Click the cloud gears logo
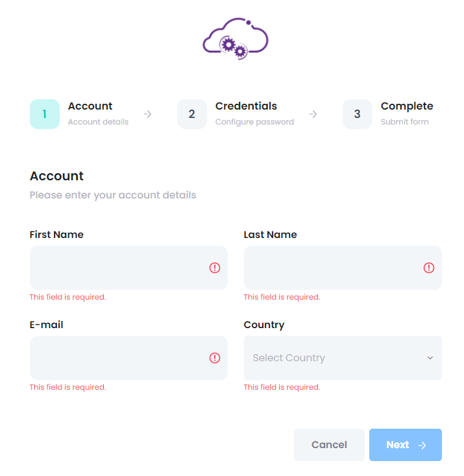 [x=236, y=38]
